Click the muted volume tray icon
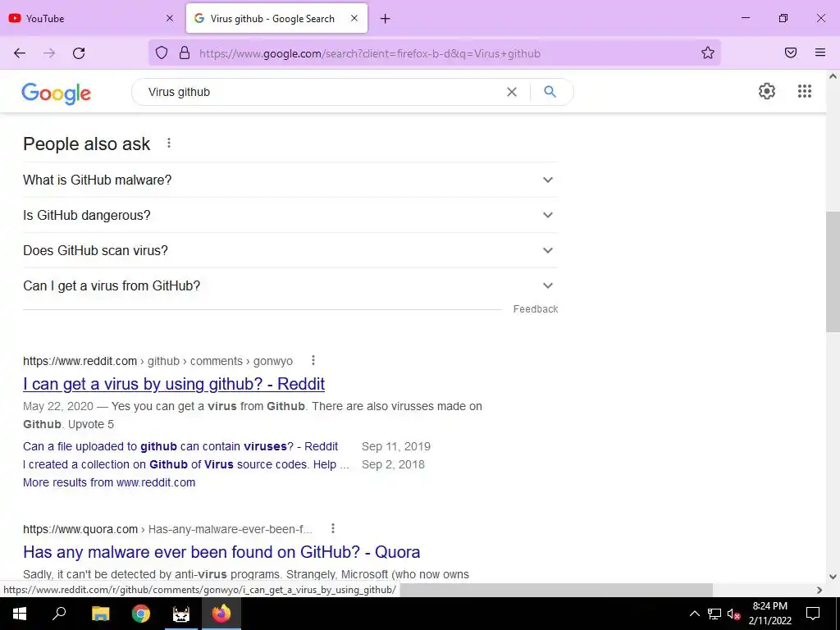The height and width of the screenshot is (630, 840). click(x=733, y=614)
